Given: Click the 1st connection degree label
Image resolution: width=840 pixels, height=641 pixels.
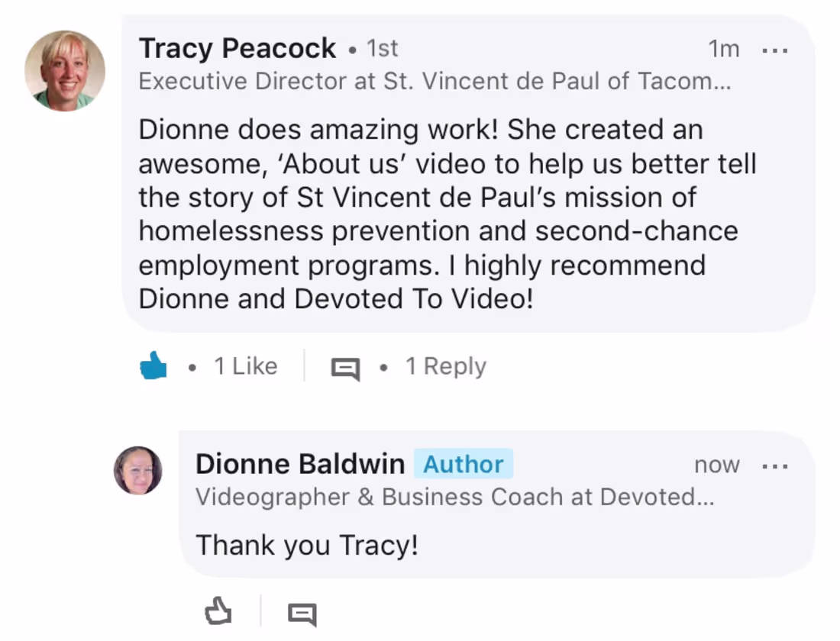Looking at the screenshot, I should point(382,49).
